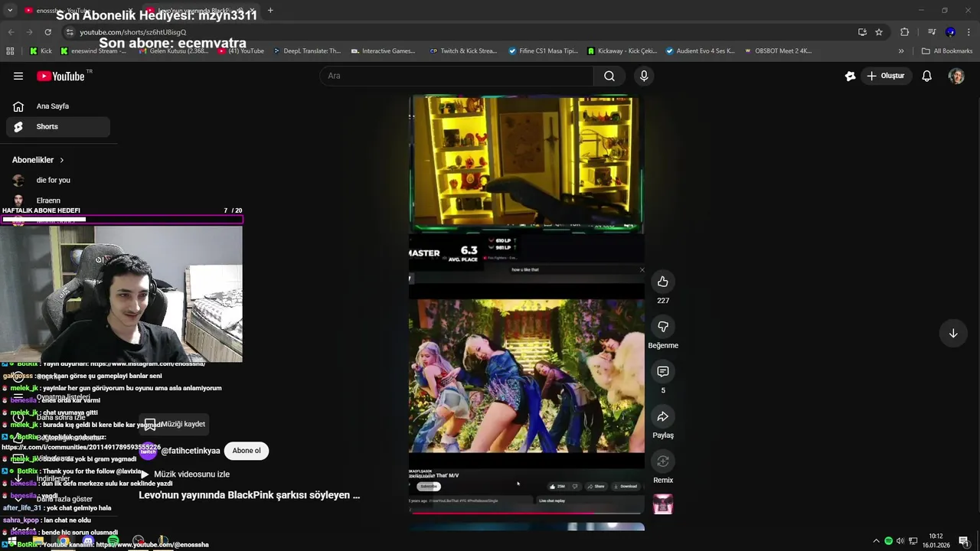Open the volume control in the tray
The height and width of the screenshot is (551, 980).
tap(900, 541)
